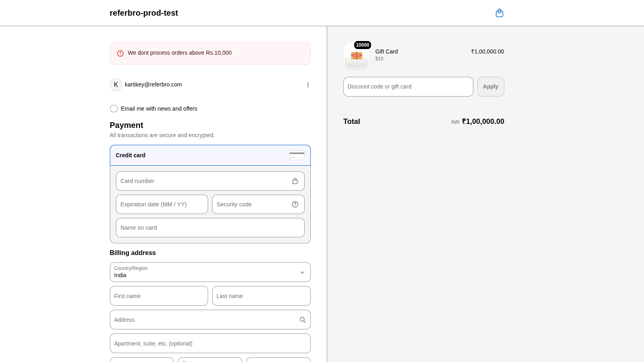Focus the First name field

pos(159,296)
